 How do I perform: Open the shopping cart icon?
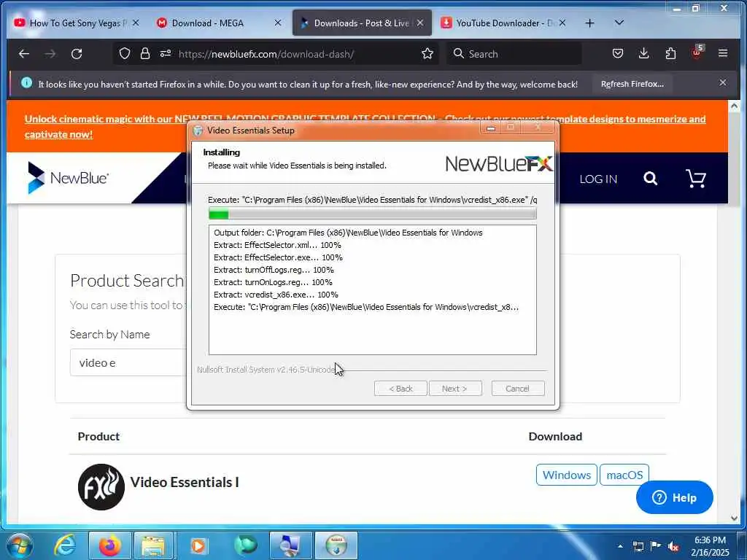[695, 179]
